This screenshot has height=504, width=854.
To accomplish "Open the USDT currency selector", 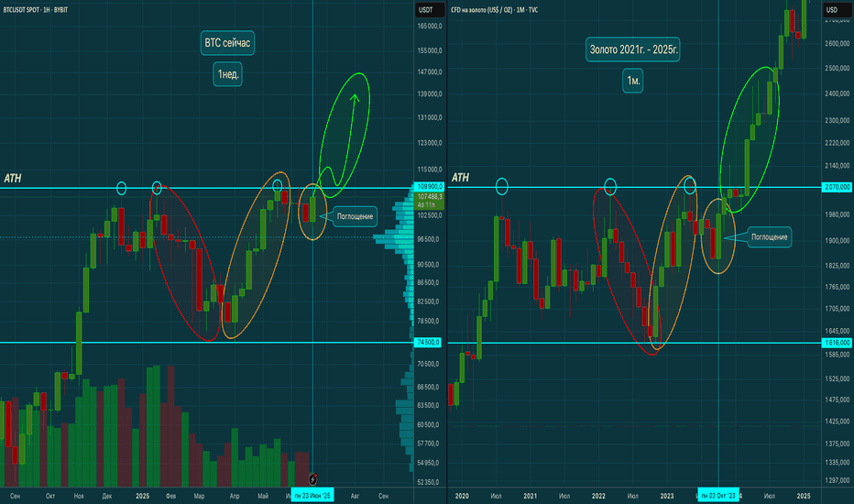I will pos(426,10).
